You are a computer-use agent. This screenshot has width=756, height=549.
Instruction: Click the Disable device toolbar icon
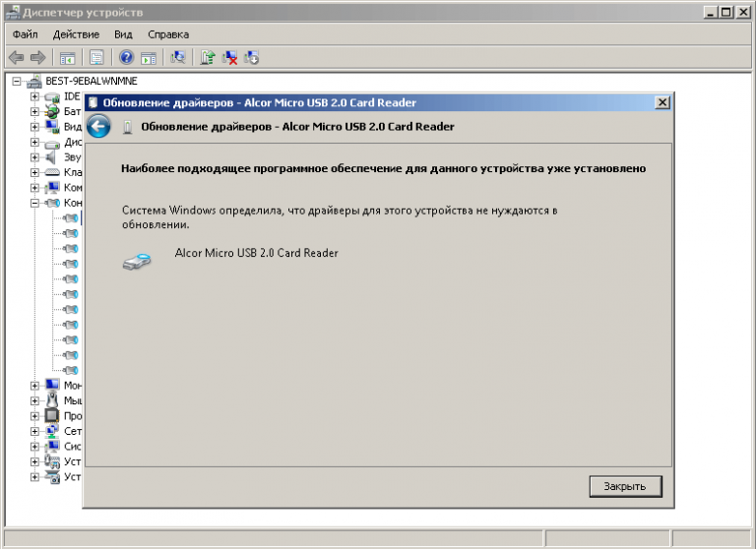coord(252,58)
